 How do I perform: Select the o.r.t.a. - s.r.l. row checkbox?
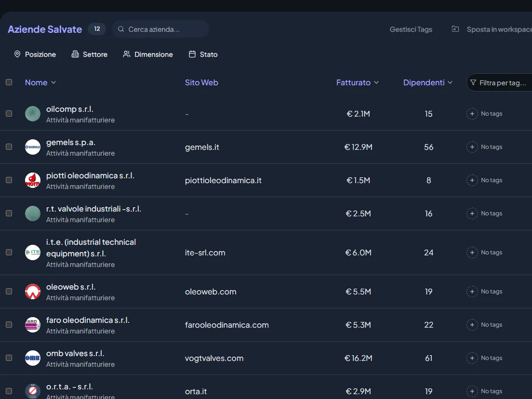point(9,391)
